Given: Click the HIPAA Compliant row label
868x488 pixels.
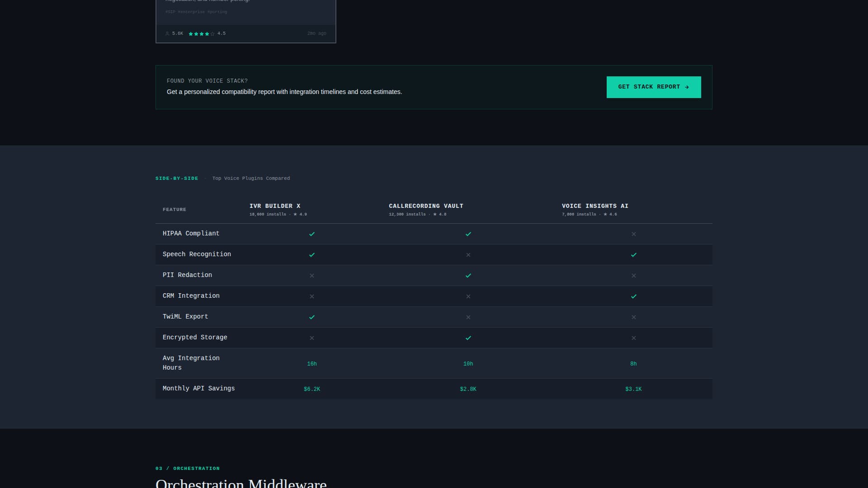Looking at the screenshot, I should coord(191,234).
